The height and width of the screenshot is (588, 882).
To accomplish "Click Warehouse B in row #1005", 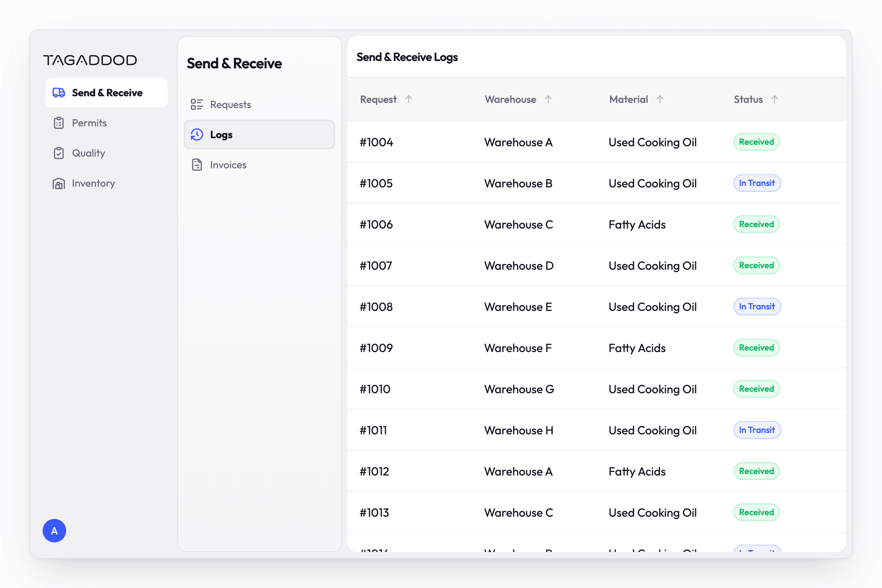I will pos(518,183).
